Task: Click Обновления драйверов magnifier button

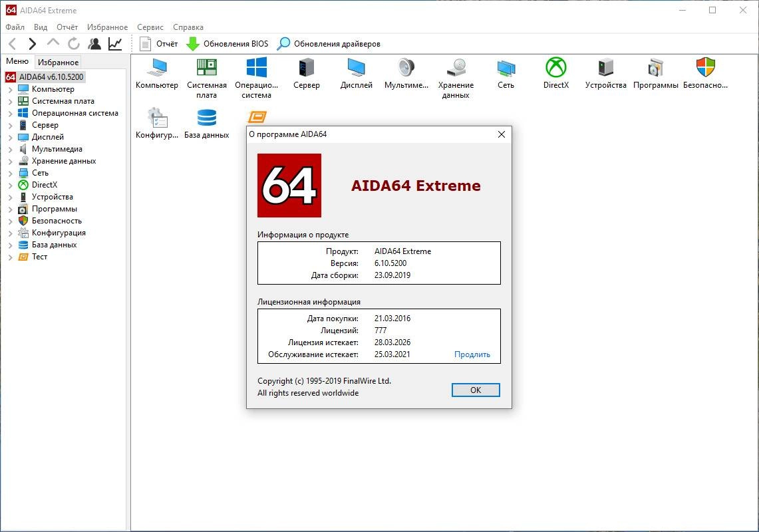Action: 329,44
